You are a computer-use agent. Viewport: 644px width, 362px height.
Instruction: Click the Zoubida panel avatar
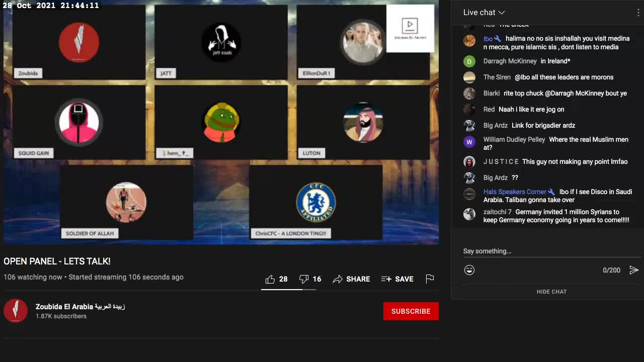click(79, 42)
